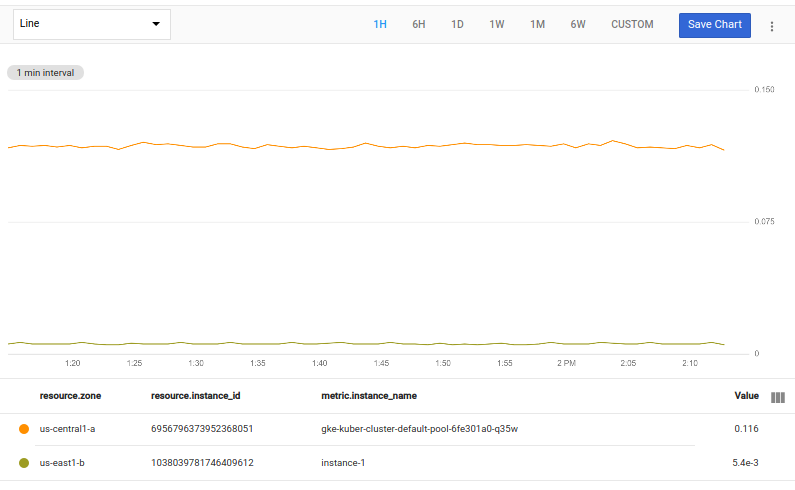Click the Save Chart button

click(714, 25)
